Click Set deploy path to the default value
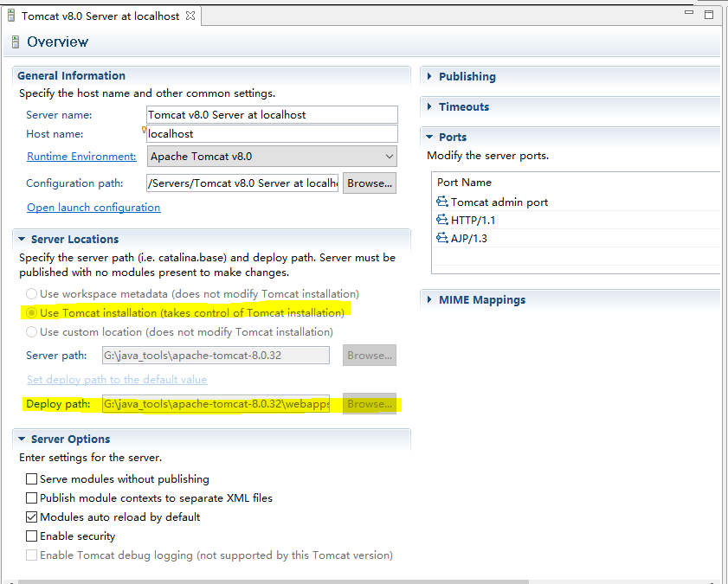This screenshot has height=584, width=728. pos(117,380)
